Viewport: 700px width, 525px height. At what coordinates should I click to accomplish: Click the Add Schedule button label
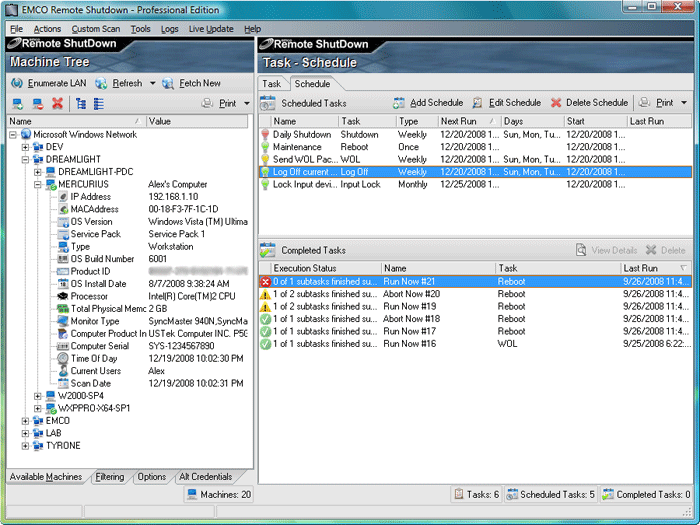tap(437, 103)
